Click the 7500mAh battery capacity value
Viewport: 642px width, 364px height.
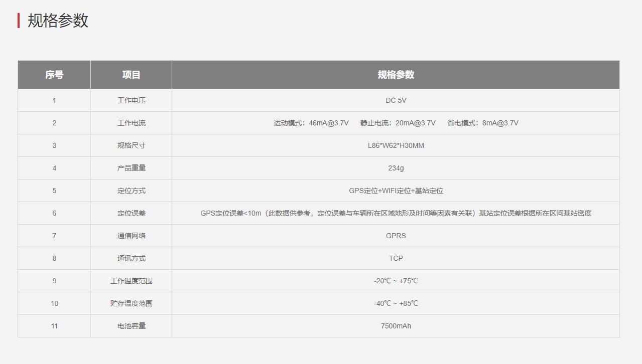pos(396,326)
